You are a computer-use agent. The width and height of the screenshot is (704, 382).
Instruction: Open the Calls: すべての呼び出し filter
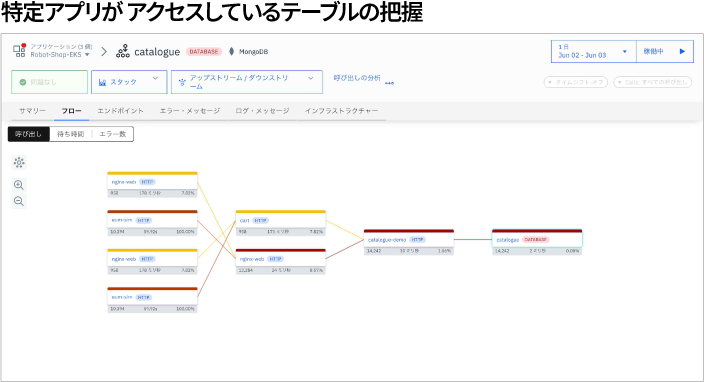pyautogui.click(x=652, y=82)
